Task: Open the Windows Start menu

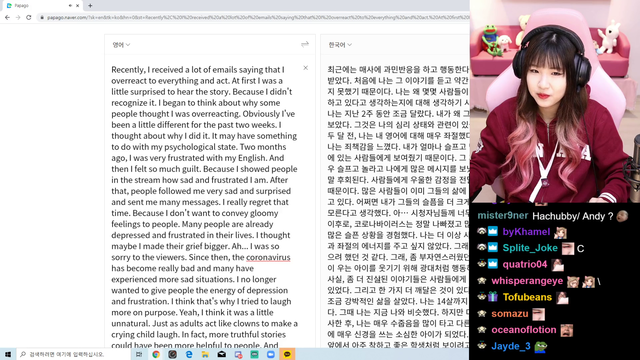Action: pos(8,354)
